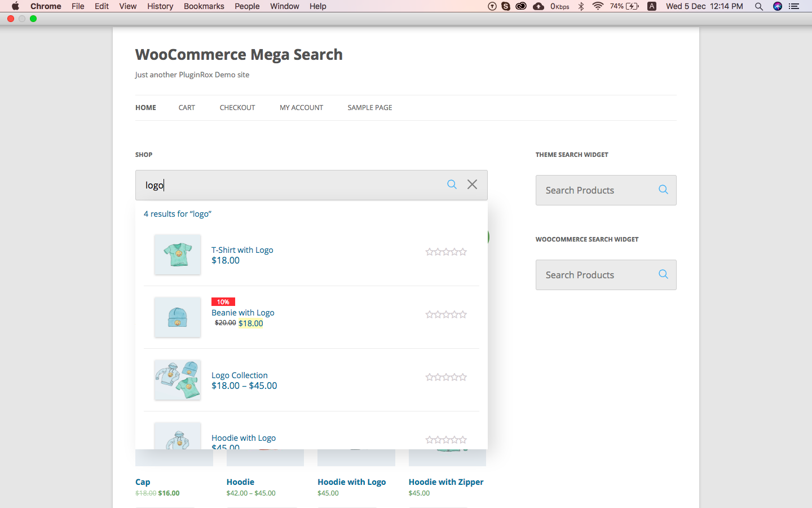Click 4 results for logo text
The height and width of the screenshot is (508, 812).
[178, 214]
